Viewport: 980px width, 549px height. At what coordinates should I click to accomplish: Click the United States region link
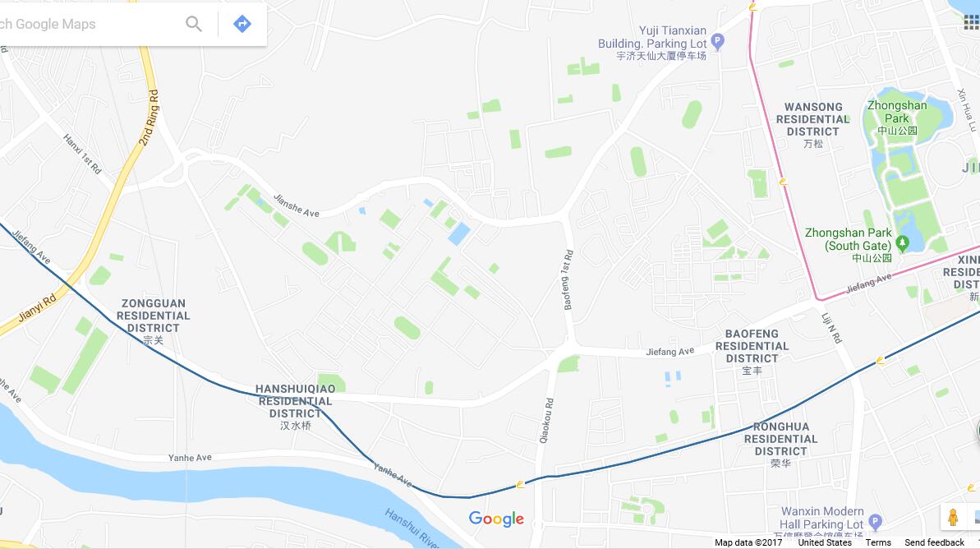825,542
